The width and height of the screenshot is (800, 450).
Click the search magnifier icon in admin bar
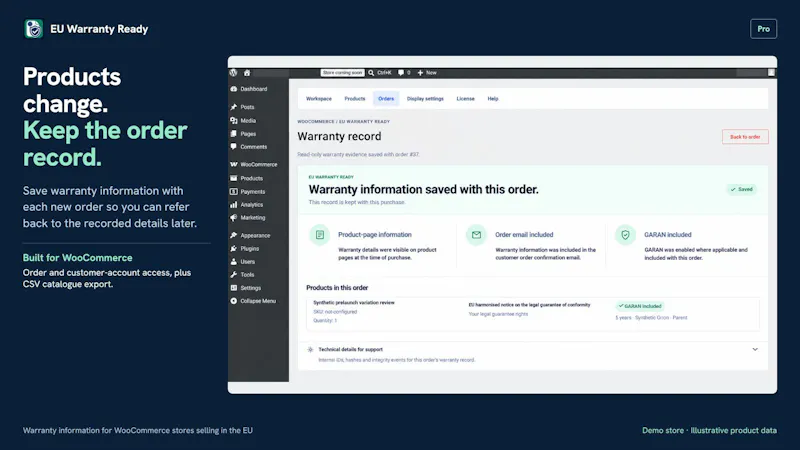(x=371, y=72)
